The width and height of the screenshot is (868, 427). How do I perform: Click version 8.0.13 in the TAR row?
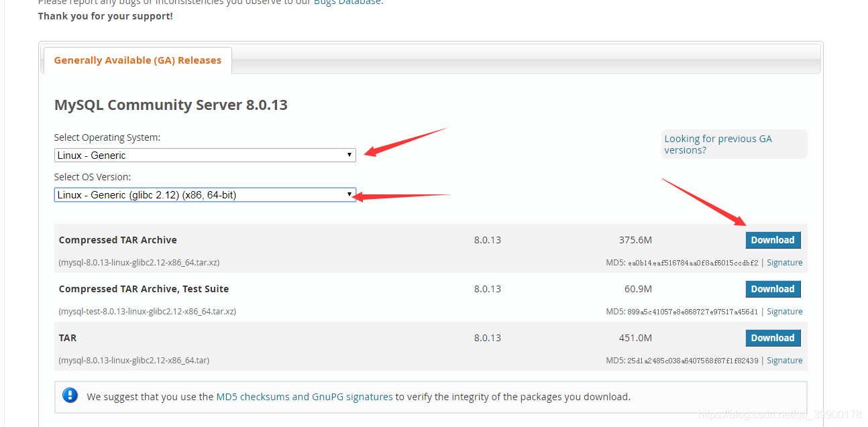488,338
